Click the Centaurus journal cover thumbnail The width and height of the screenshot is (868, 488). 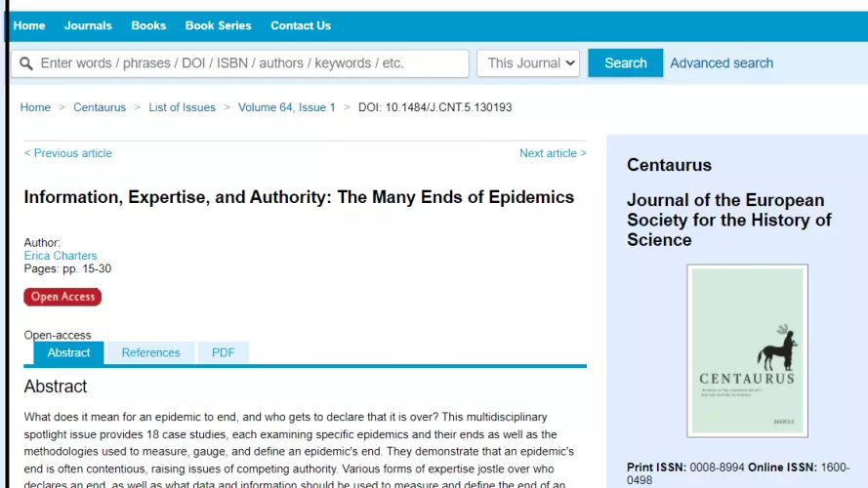coord(747,350)
